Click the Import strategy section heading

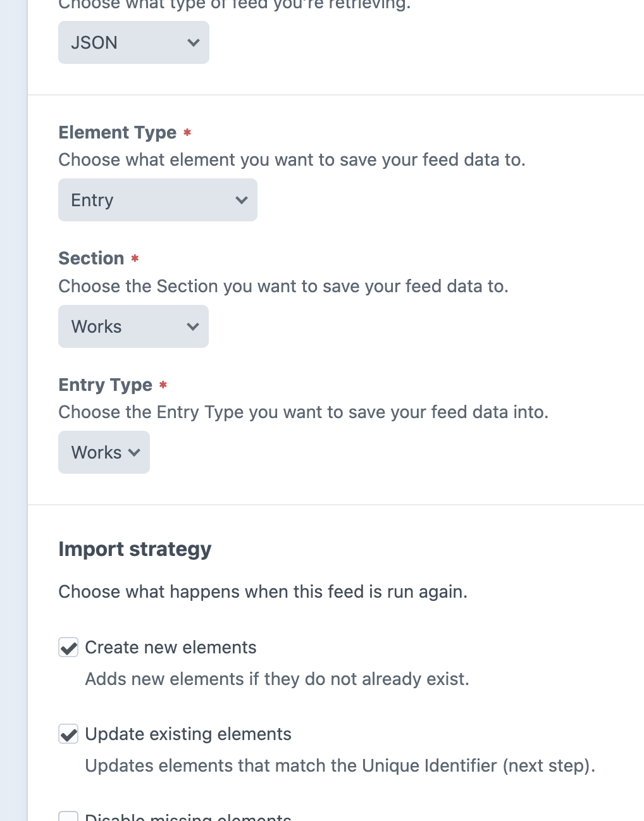(135, 549)
